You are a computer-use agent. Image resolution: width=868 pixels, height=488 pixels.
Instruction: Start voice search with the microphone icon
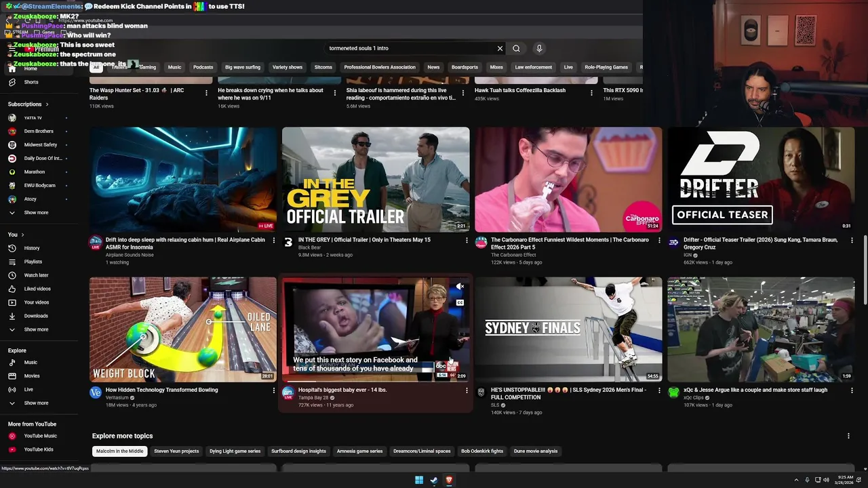[539, 48]
